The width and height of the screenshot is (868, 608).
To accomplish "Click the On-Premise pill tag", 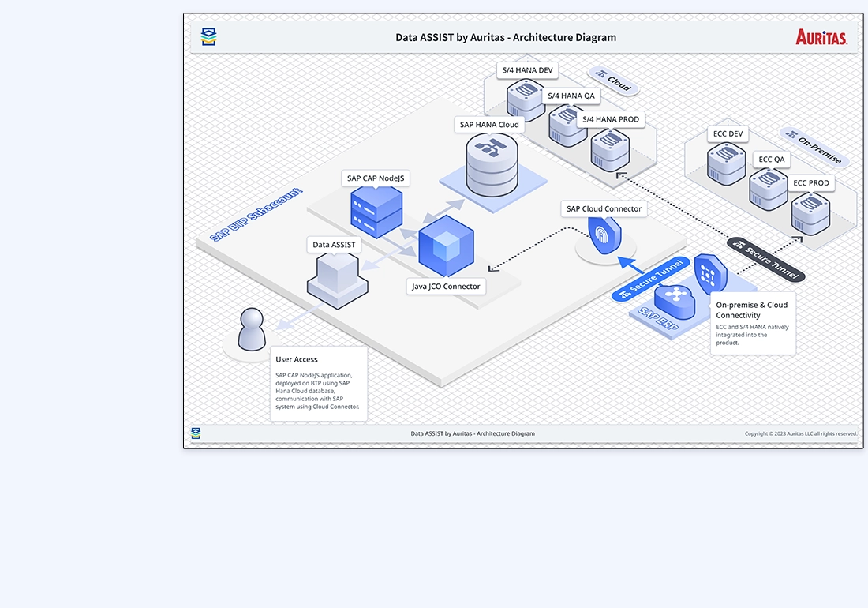I will [x=814, y=147].
